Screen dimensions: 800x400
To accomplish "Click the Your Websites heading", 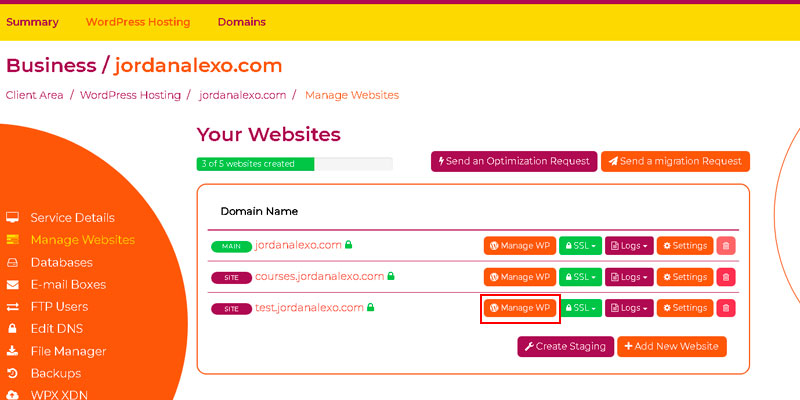I will pos(268,135).
